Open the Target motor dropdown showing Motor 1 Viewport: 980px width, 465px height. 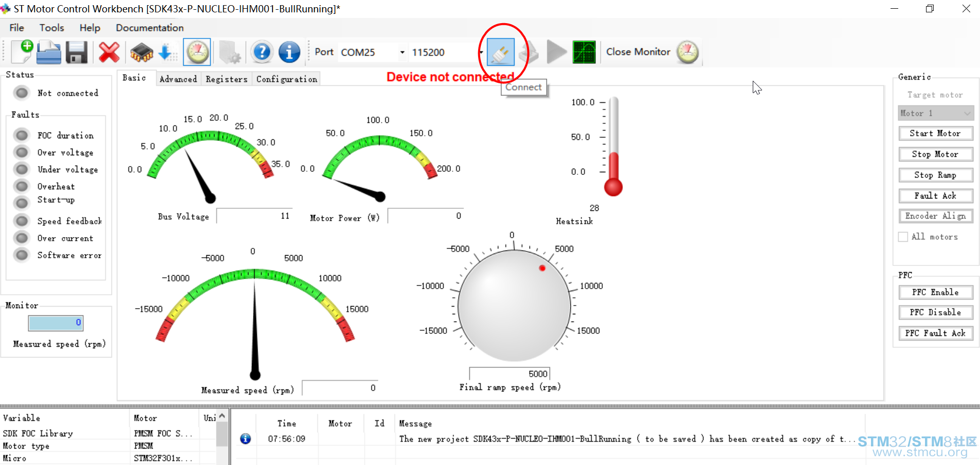point(936,113)
